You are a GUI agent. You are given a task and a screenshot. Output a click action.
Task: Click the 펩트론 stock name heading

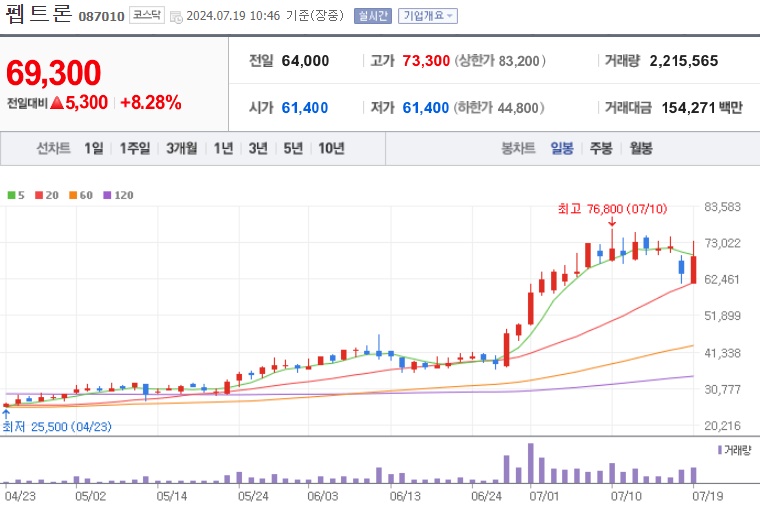(x=39, y=13)
